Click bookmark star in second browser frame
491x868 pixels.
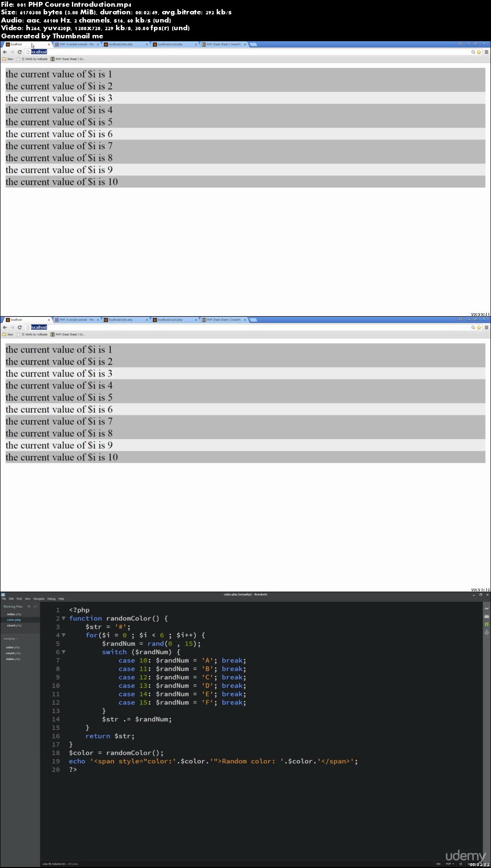pyautogui.click(x=479, y=327)
